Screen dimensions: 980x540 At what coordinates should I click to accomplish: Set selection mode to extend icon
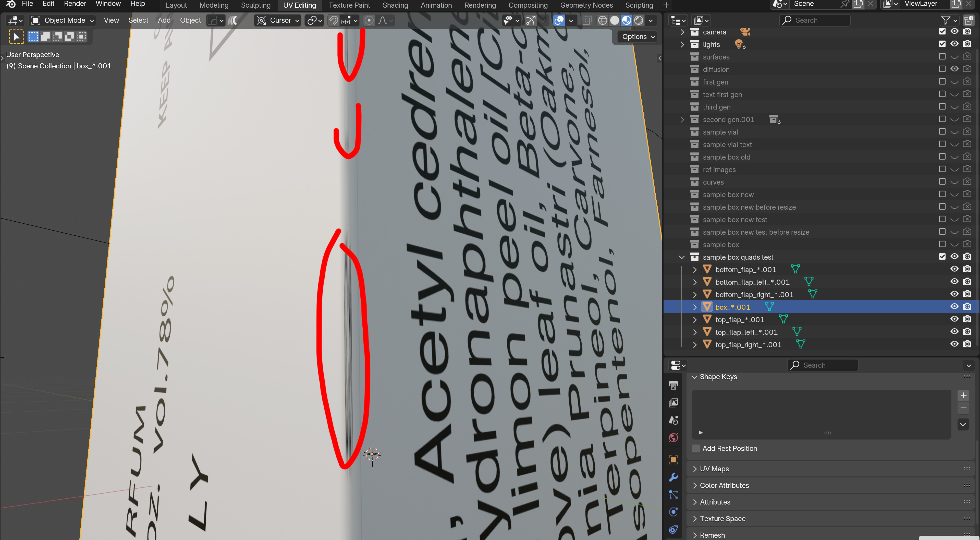point(45,37)
